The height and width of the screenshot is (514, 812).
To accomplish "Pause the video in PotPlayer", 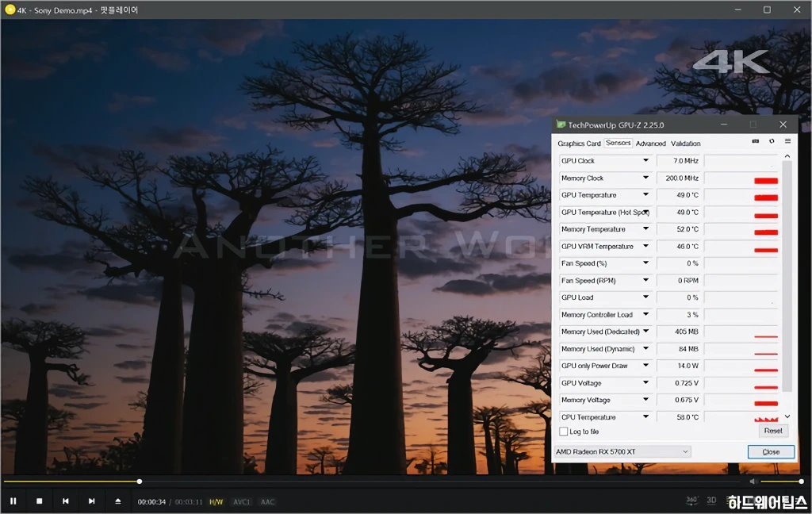I will click(13, 501).
